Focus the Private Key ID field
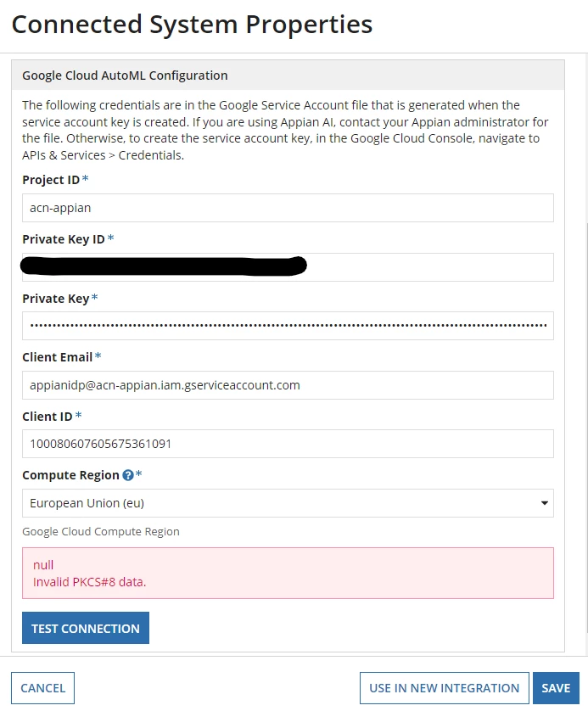 (x=288, y=267)
